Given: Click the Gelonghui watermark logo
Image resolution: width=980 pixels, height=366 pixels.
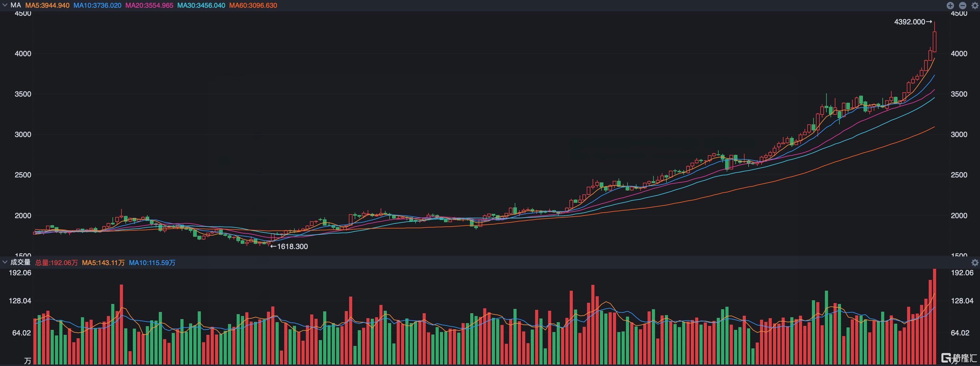Looking at the screenshot, I should coord(959,358).
